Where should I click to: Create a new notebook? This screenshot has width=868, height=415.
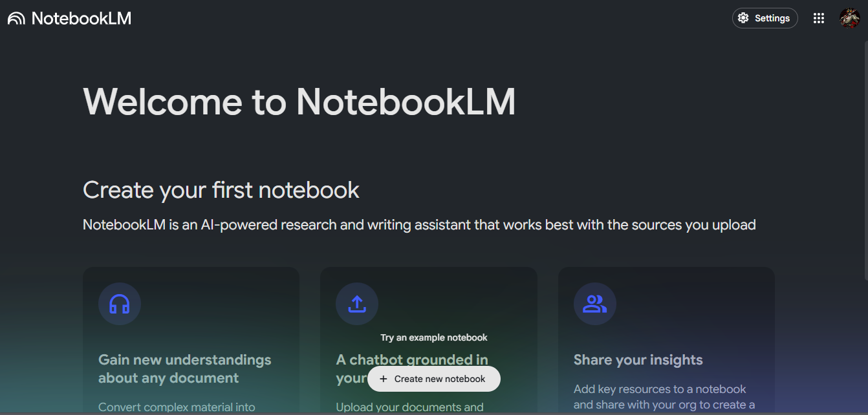(434, 379)
